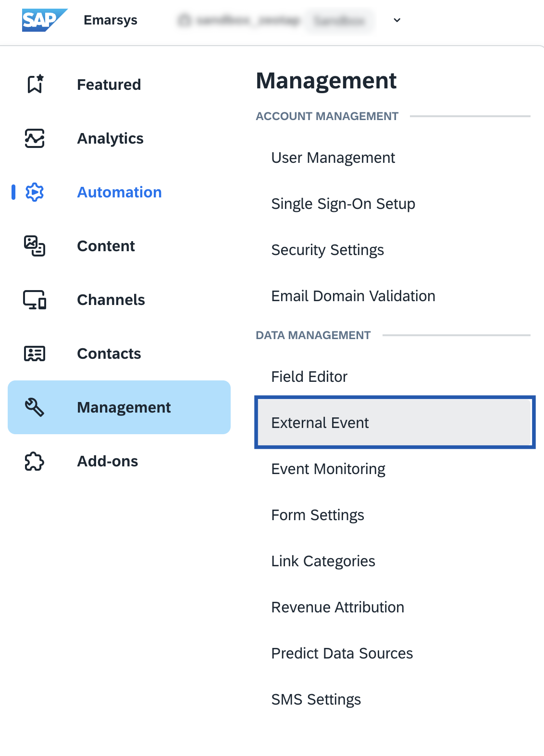Click the SAP logo
The height and width of the screenshot is (756, 544).
[x=45, y=20]
